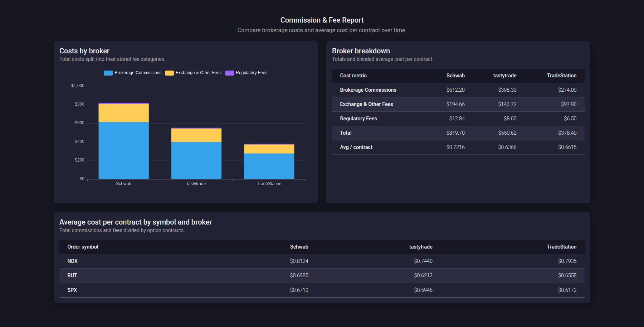The width and height of the screenshot is (644, 327).
Task: Select the Commission & Fee Report heading
Action: click(322, 20)
